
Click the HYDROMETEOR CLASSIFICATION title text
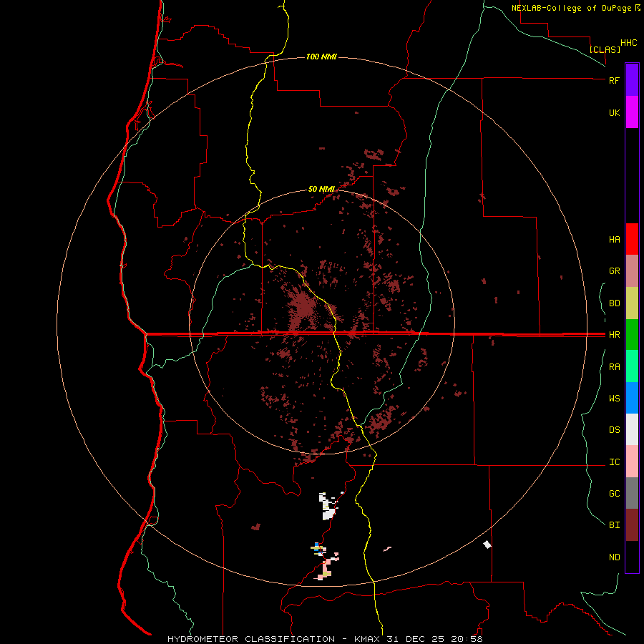[x=251, y=639]
